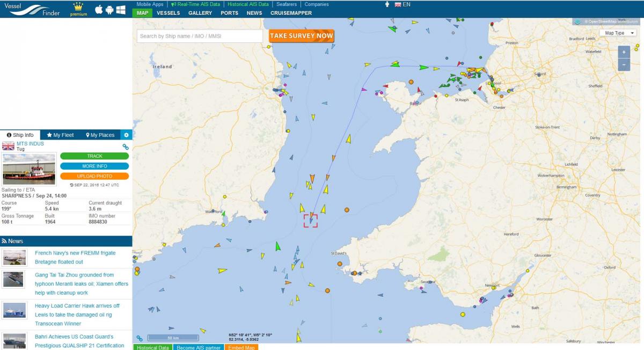The width and height of the screenshot is (644, 350).
Task: Click Become AIS partner button
Action: point(199,347)
